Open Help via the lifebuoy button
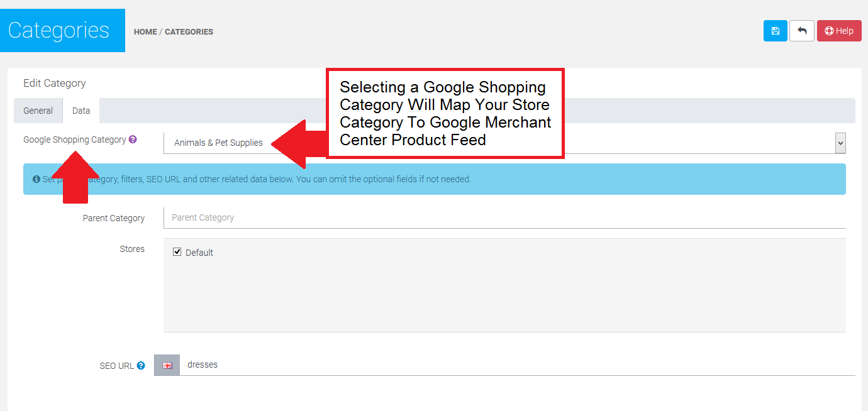Screen dimensions: 868x411 coord(839,31)
